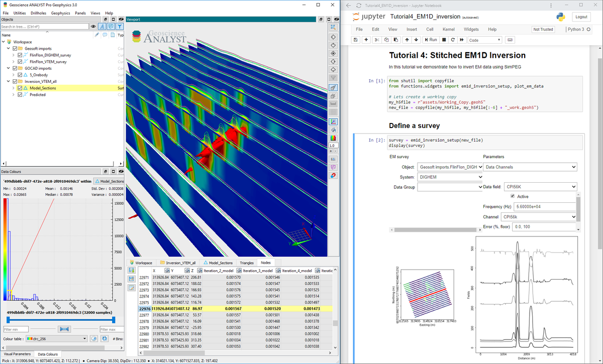This screenshot has width=603, height=364.
Task: Toggle the funnel filter icon in Objects panel
Action: pos(120,27)
